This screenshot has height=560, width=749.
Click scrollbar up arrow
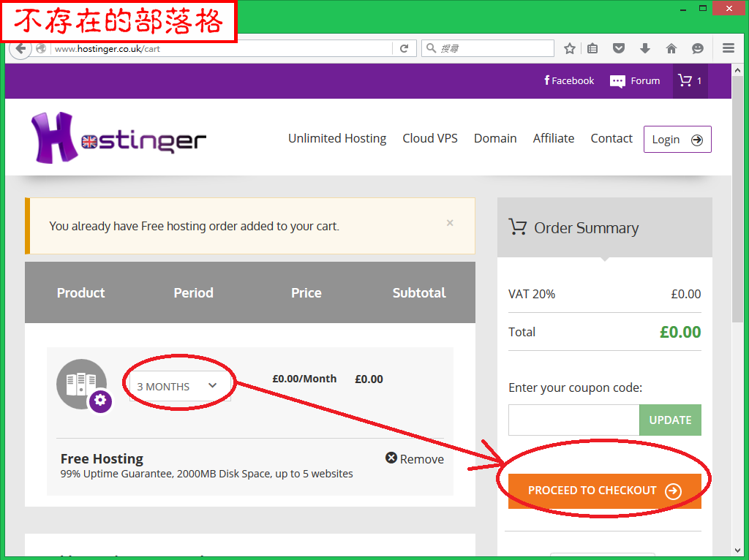click(737, 70)
